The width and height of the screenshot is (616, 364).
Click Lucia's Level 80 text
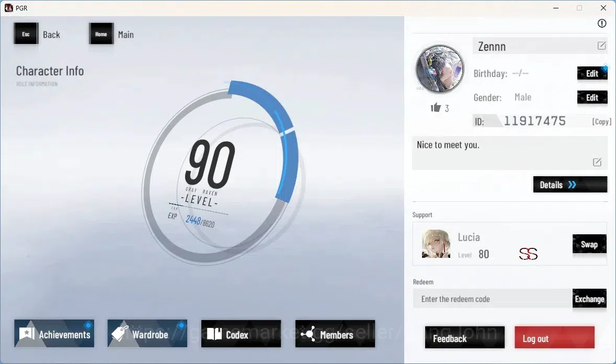(x=473, y=254)
